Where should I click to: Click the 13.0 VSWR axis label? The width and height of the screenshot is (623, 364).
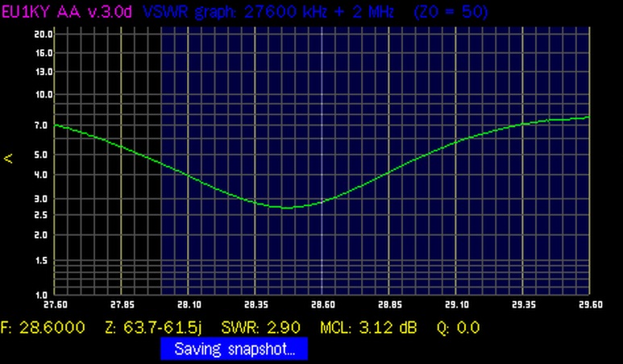44,72
